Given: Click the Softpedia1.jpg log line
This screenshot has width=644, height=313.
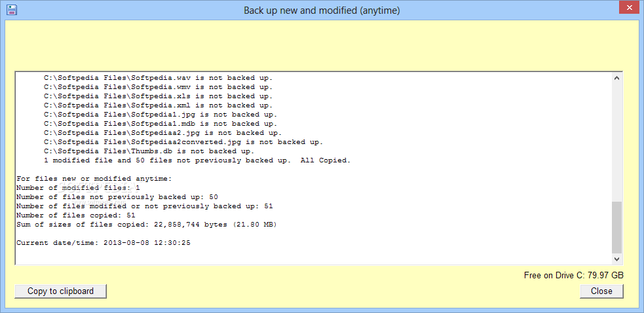Looking at the screenshot, I should [x=161, y=115].
